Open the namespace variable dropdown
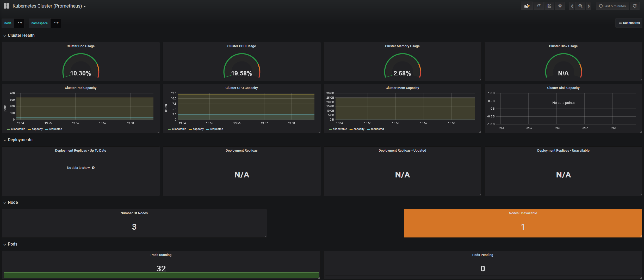Screen dimensions: 644x280 tap(55, 23)
